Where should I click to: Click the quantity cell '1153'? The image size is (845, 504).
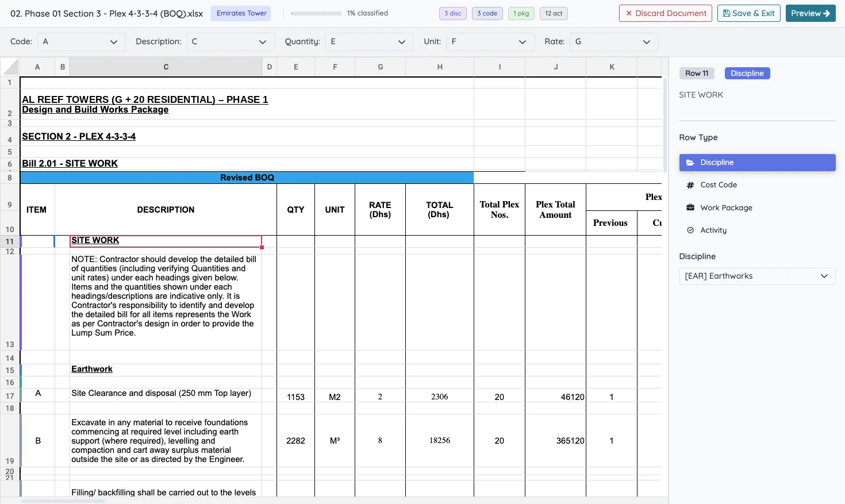[x=295, y=397]
